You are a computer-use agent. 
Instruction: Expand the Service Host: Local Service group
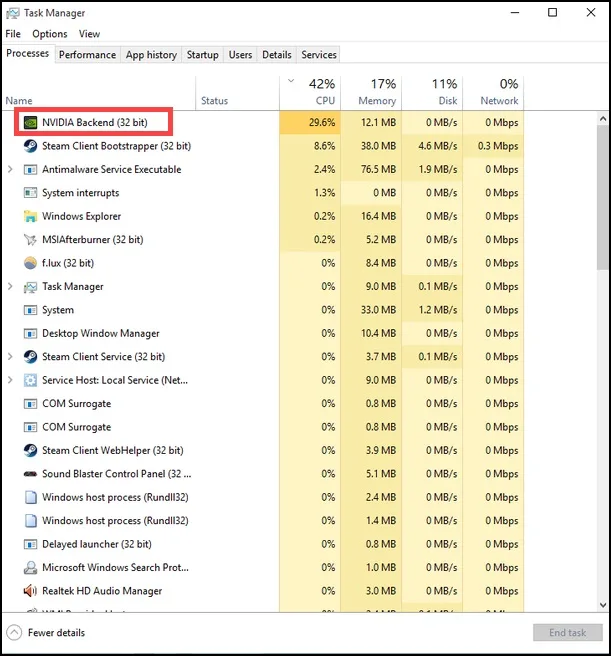[x=10, y=380]
